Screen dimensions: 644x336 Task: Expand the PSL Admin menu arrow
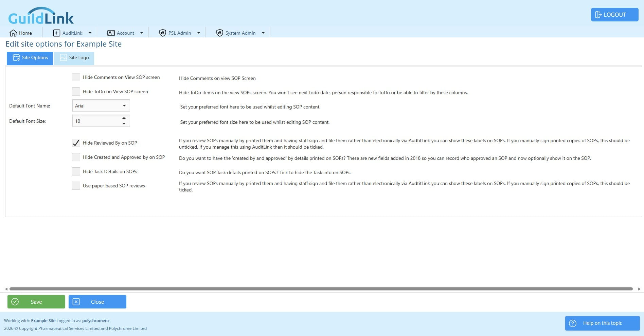click(x=199, y=33)
